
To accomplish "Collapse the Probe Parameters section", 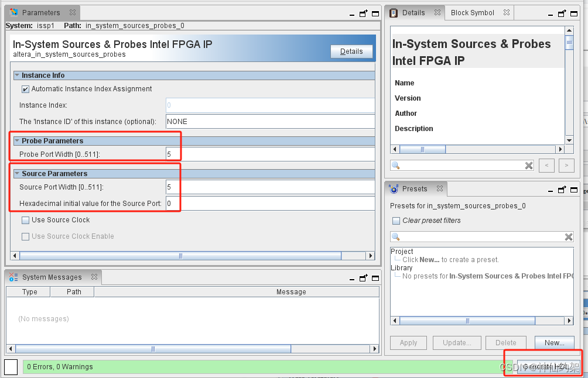I will point(18,141).
